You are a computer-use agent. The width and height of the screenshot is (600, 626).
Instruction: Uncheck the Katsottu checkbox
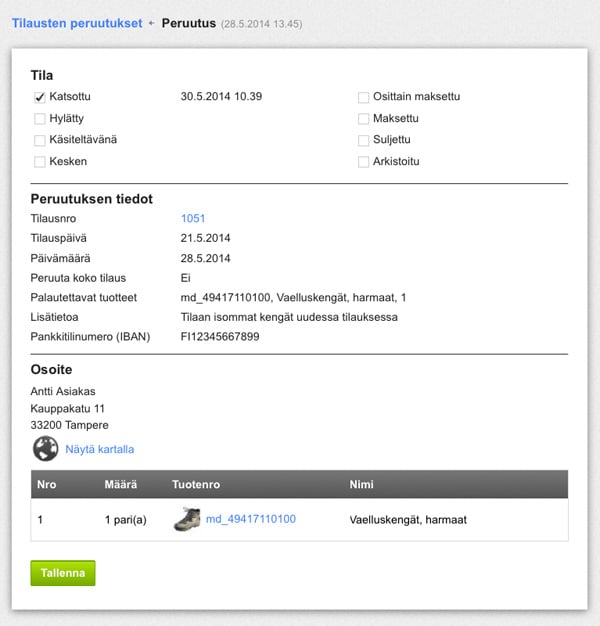(x=40, y=97)
